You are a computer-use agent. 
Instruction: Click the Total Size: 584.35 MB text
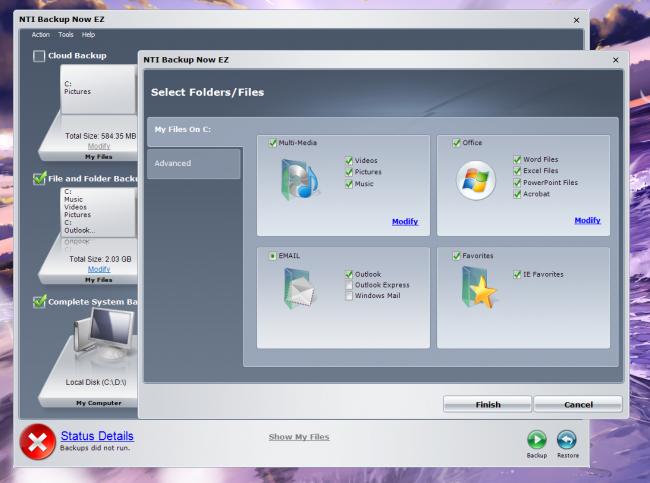click(101, 136)
